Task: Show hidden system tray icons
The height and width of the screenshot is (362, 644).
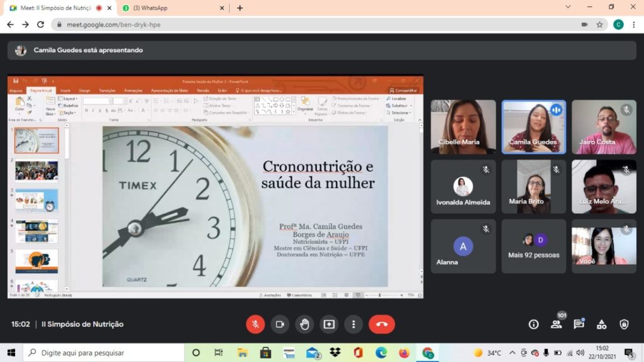Action: [512, 353]
